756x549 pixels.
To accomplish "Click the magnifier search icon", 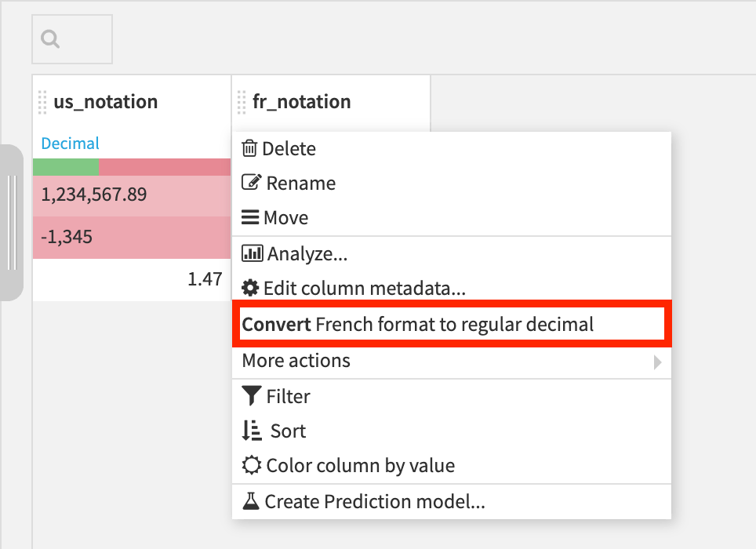I will 50,39.
